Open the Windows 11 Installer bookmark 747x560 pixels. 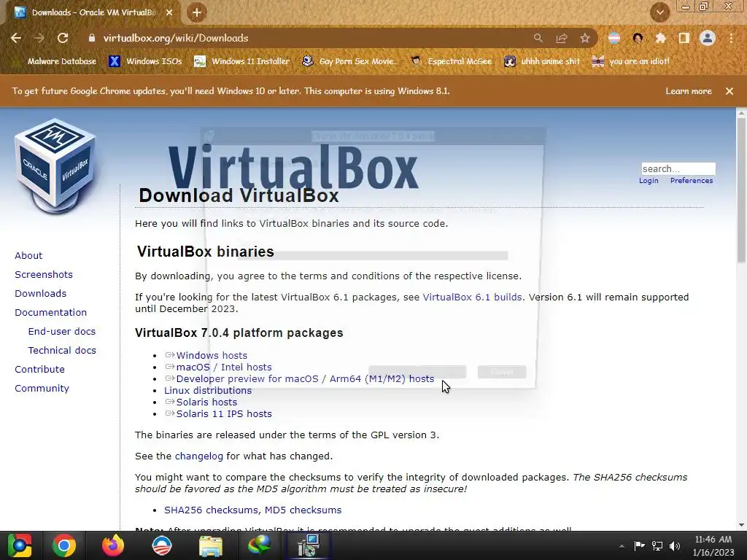tap(242, 61)
